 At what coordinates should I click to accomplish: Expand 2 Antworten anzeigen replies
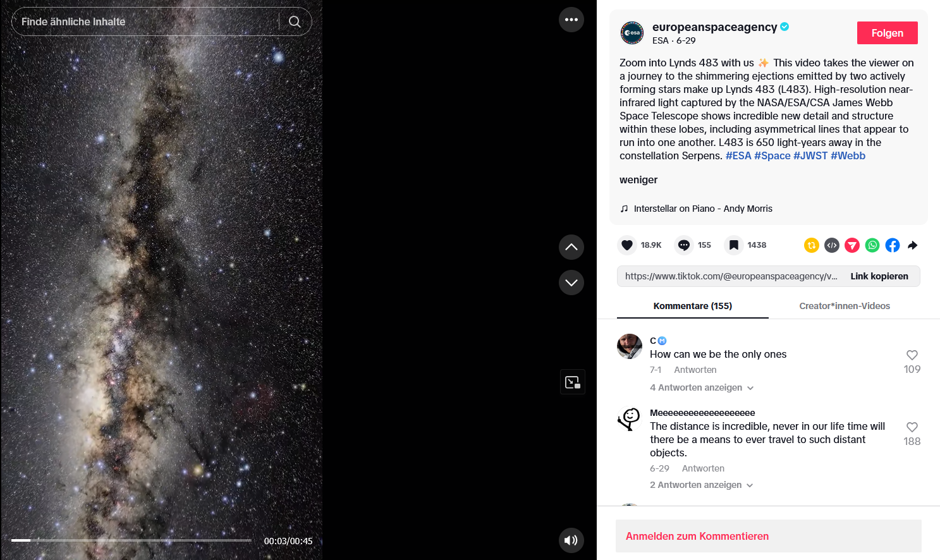[702, 485]
